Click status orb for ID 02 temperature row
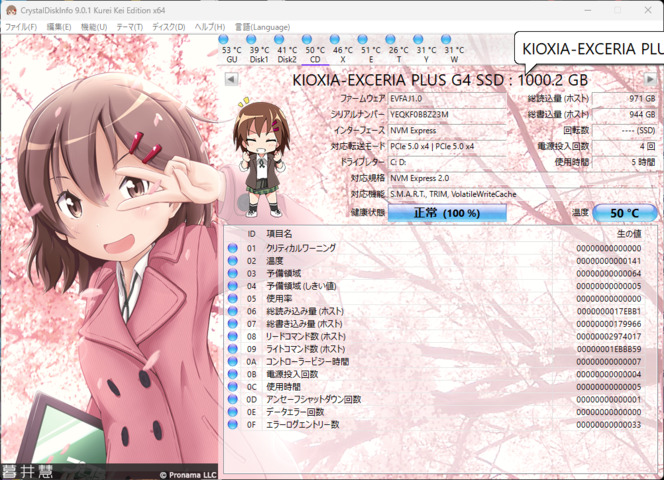This screenshot has height=480, width=664. click(x=232, y=261)
